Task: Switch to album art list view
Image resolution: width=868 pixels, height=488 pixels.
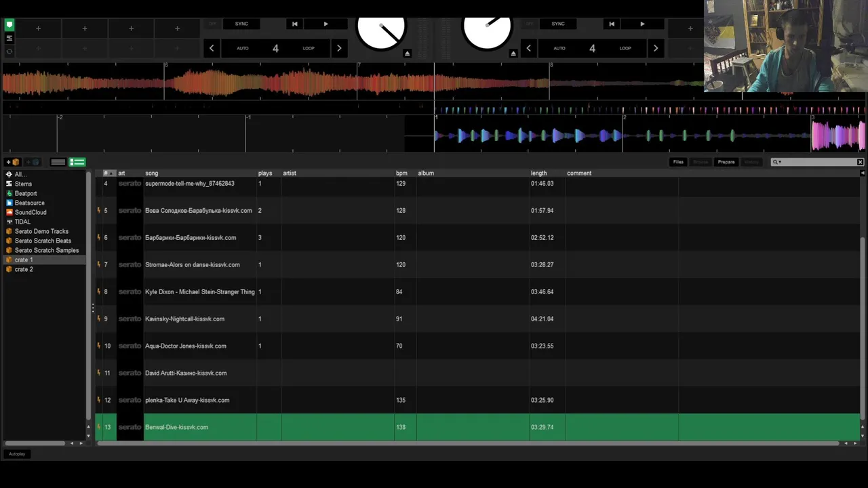Action: point(77,162)
